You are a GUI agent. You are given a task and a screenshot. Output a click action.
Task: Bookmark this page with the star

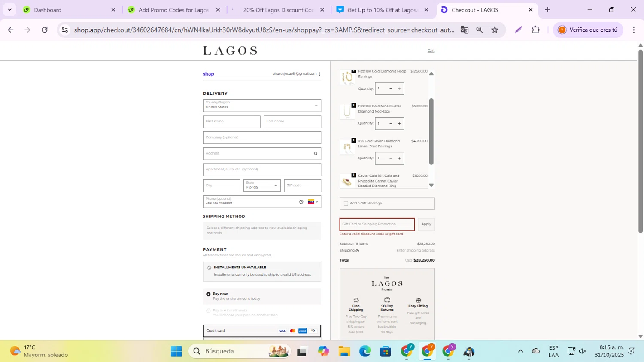point(495,30)
